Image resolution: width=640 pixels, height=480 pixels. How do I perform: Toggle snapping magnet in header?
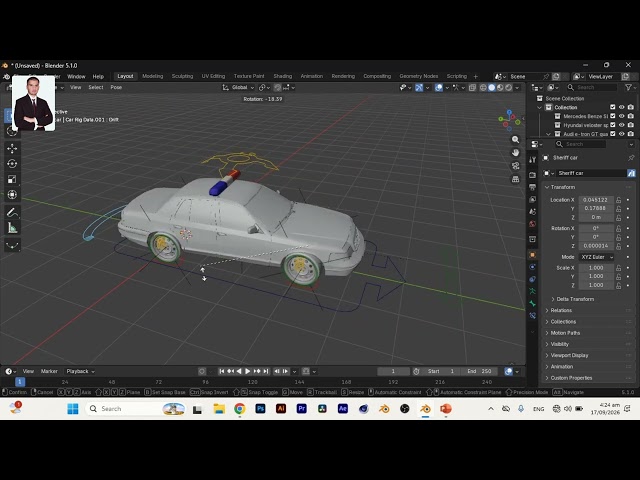click(x=278, y=87)
